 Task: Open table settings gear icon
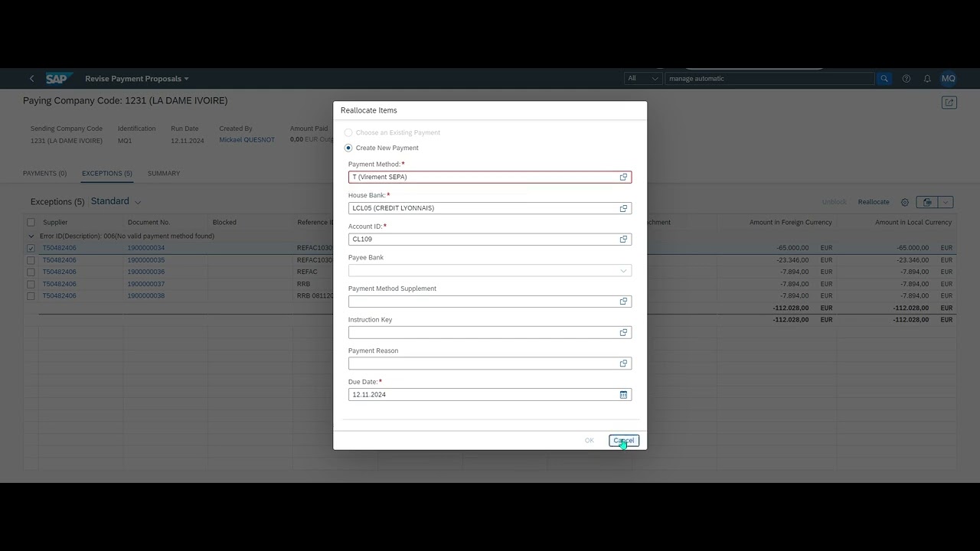coord(905,202)
